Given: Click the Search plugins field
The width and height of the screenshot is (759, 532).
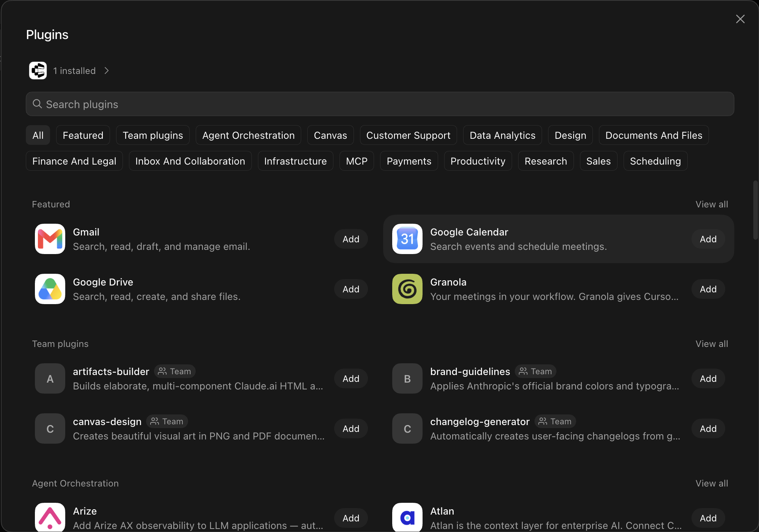Looking at the screenshot, I should pos(380,104).
